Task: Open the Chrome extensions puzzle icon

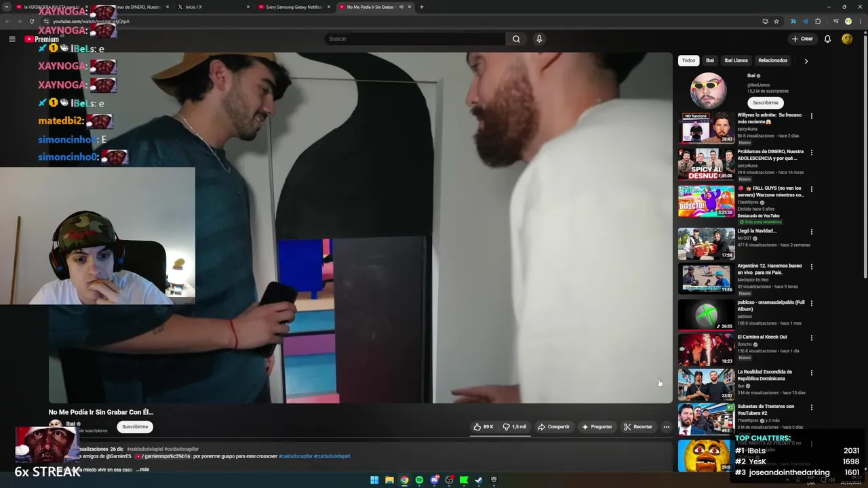Action: [818, 21]
